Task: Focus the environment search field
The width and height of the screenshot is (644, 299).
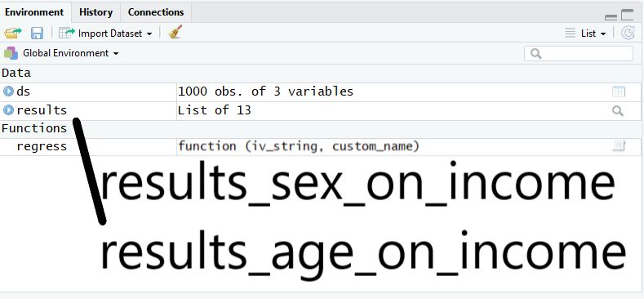Action: click(579, 53)
